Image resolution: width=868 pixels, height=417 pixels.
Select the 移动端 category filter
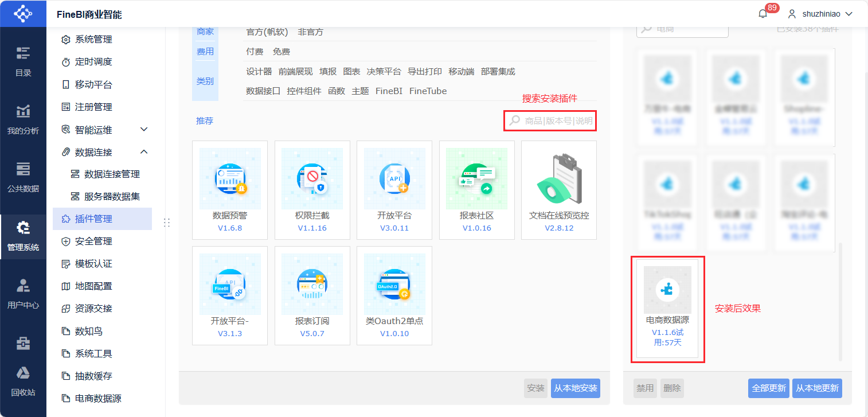pos(462,72)
